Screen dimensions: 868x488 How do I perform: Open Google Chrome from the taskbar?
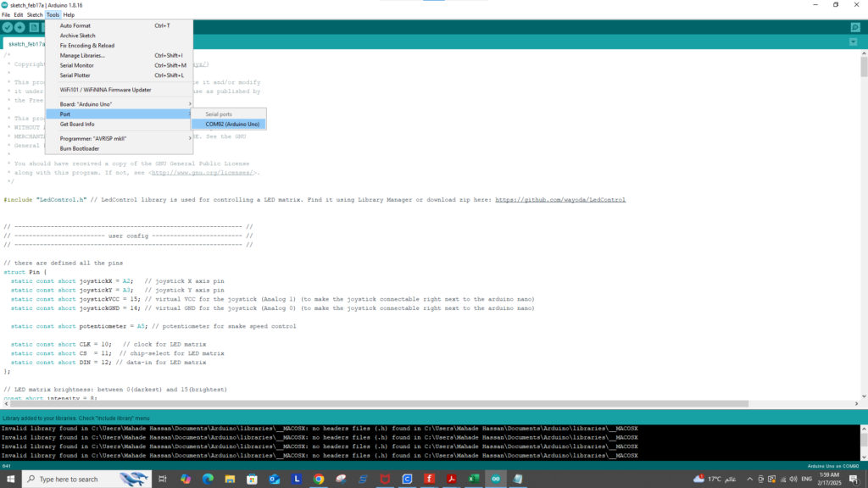pyautogui.click(x=319, y=480)
